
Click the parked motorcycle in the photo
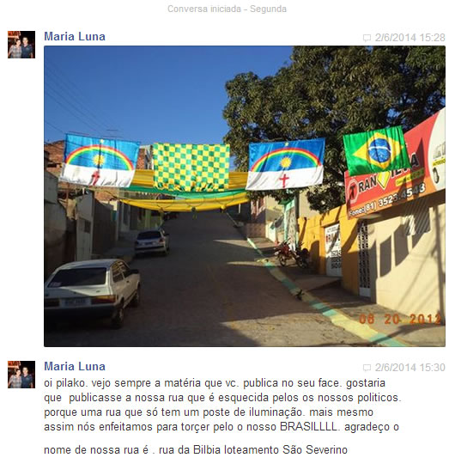pos(291,254)
